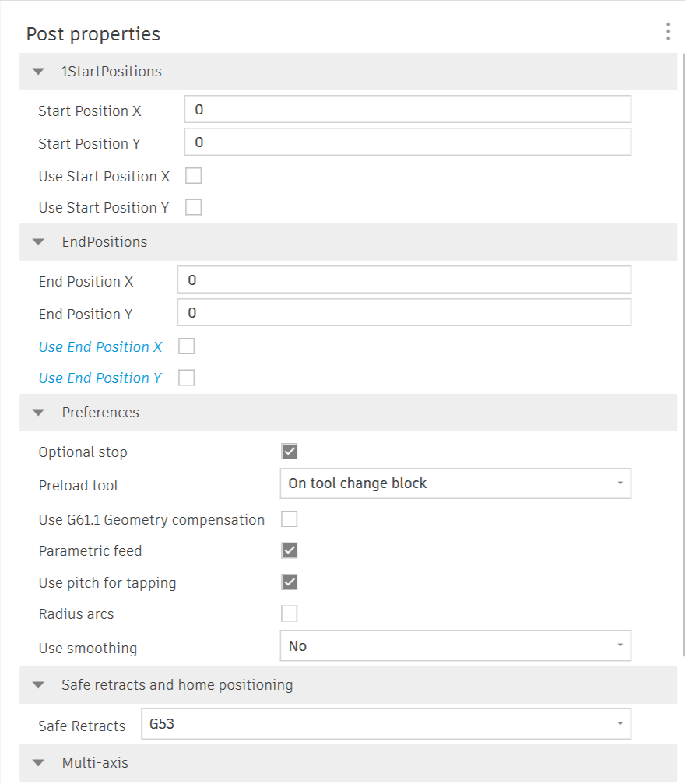Open the Post properties options menu
This screenshot has height=784, width=685.
click(668, 32)
